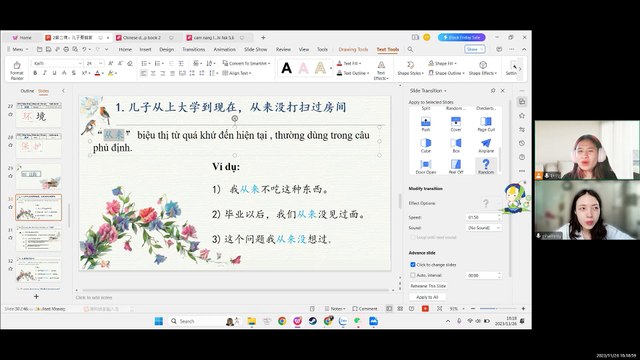Switch to slide sorter view in status bar

(400, 309)
